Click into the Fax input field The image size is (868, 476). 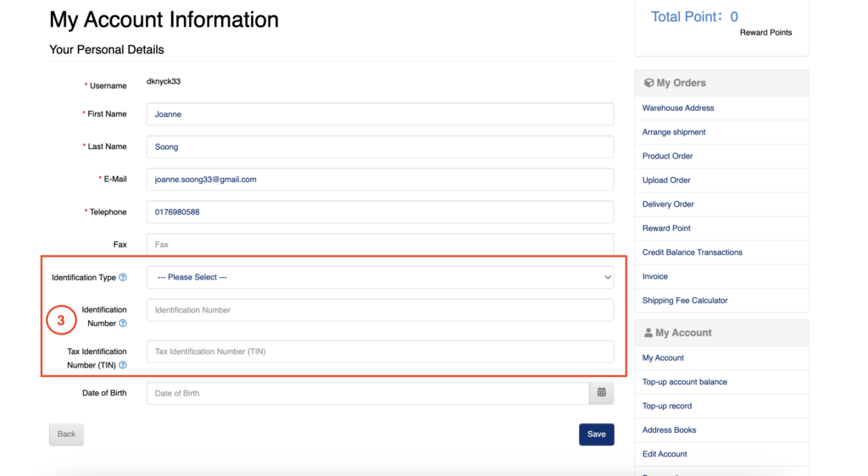[380, 245]
